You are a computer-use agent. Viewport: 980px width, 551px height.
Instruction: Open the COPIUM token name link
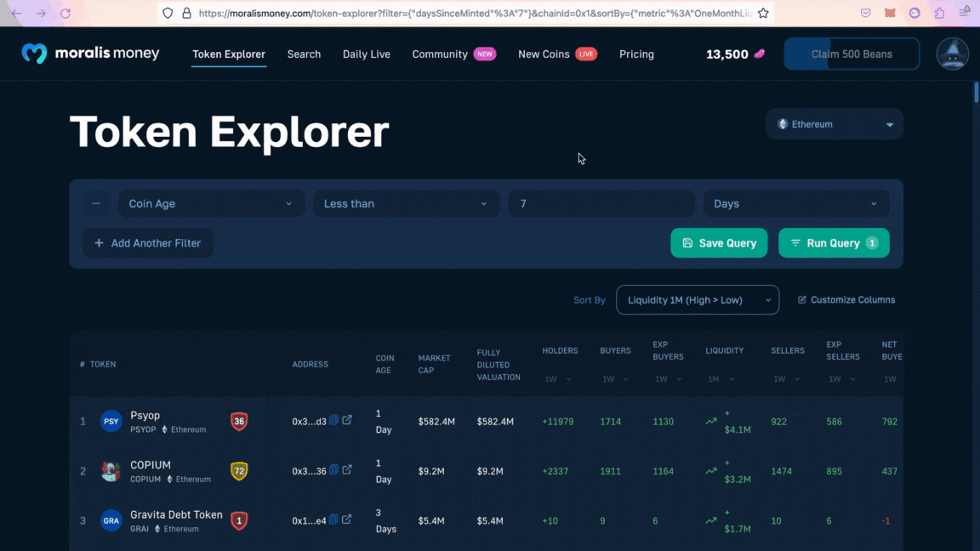pos(150,465)
